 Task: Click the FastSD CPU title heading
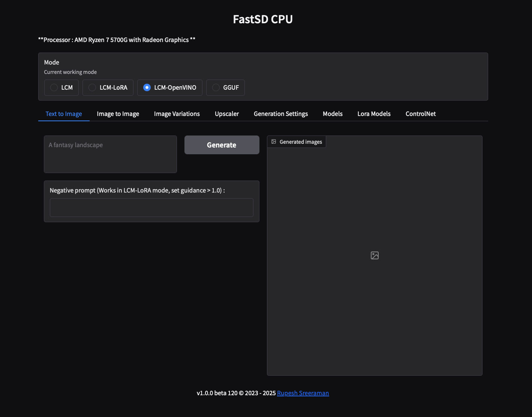(262, 19)
